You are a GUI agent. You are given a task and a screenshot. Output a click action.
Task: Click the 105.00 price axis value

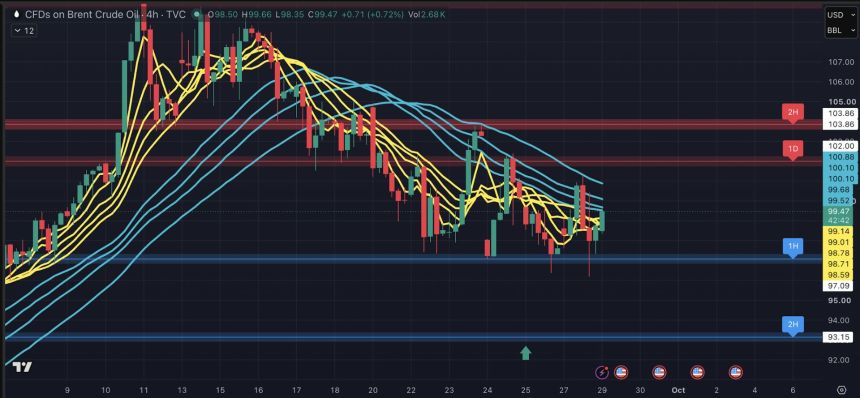841,102
